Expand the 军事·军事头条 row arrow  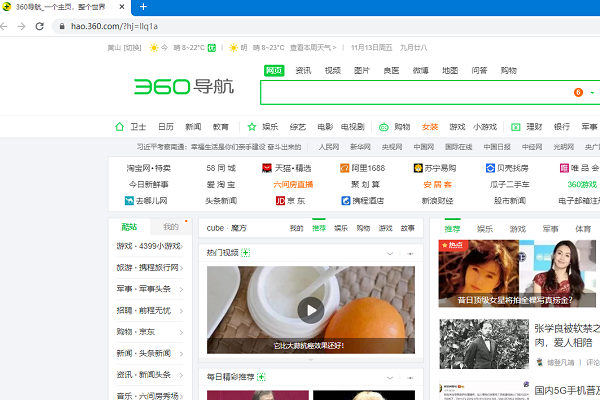181,289
